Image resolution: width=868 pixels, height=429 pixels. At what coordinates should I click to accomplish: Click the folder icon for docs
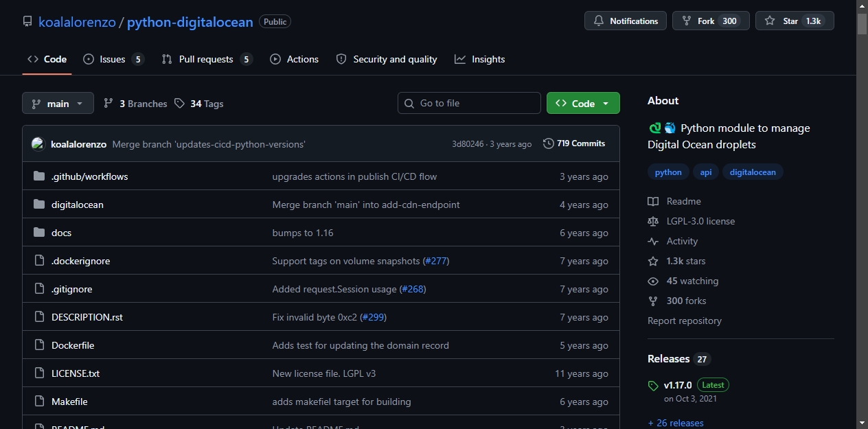tap(39, 233)
